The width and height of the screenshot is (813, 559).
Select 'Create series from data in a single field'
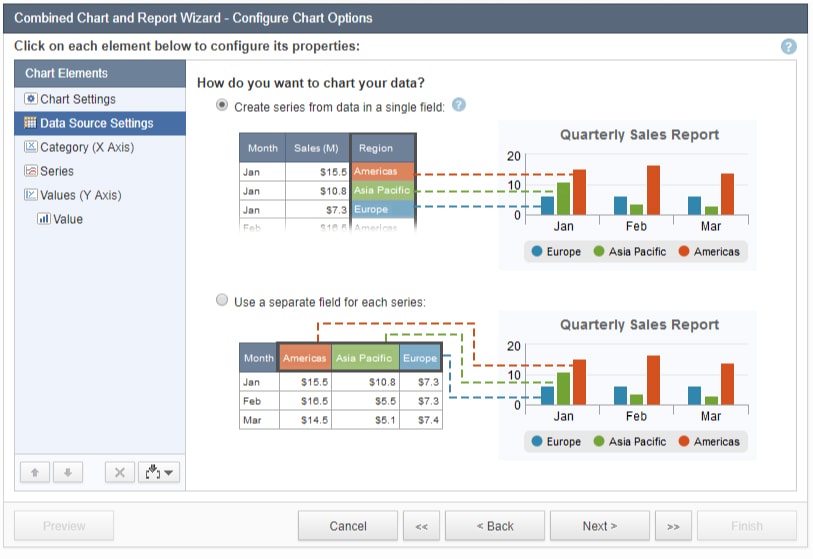click(222, 105)
